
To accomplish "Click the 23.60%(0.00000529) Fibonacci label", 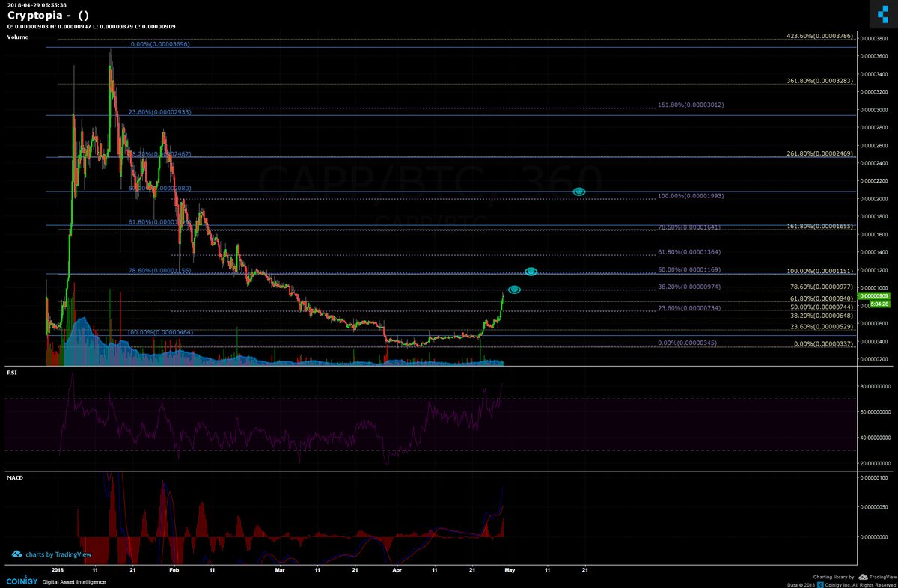I will pos(822,326).
